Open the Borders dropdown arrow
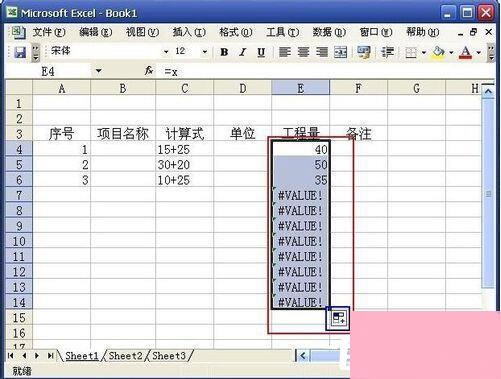 click(424, 53)
